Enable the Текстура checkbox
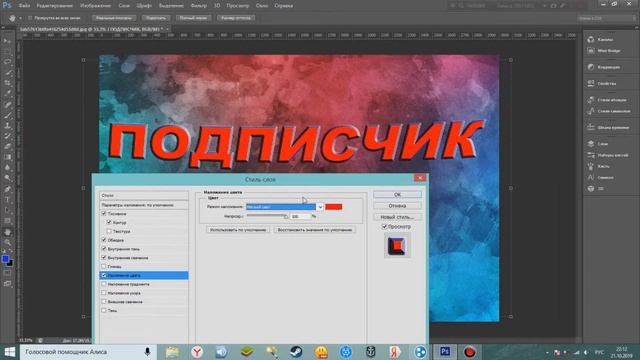The height and width of the screenshot is (360, 640). 109,231
